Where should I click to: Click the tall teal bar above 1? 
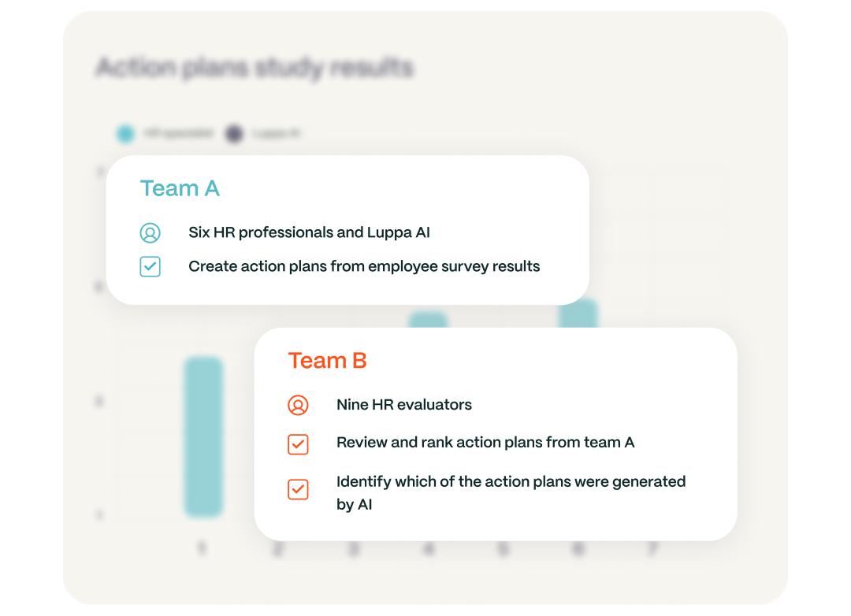[x=203, y=437]
